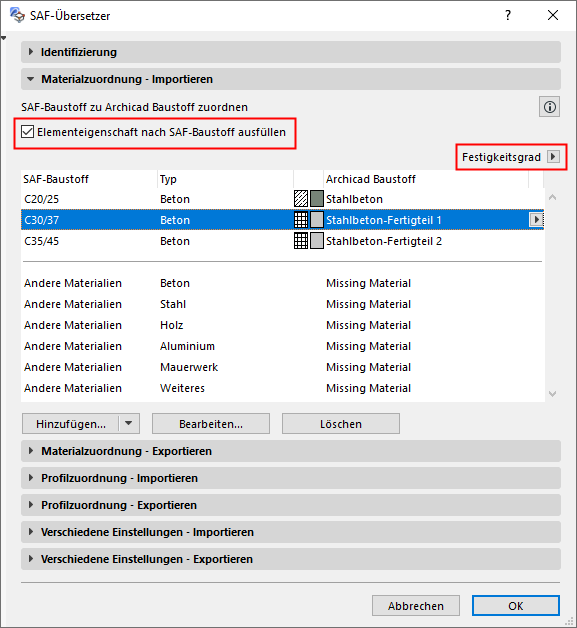Viewport: 577px width, 628px height.
Task: Open the Hinzufügen dropdown arrow
Action: pos(129,423)
